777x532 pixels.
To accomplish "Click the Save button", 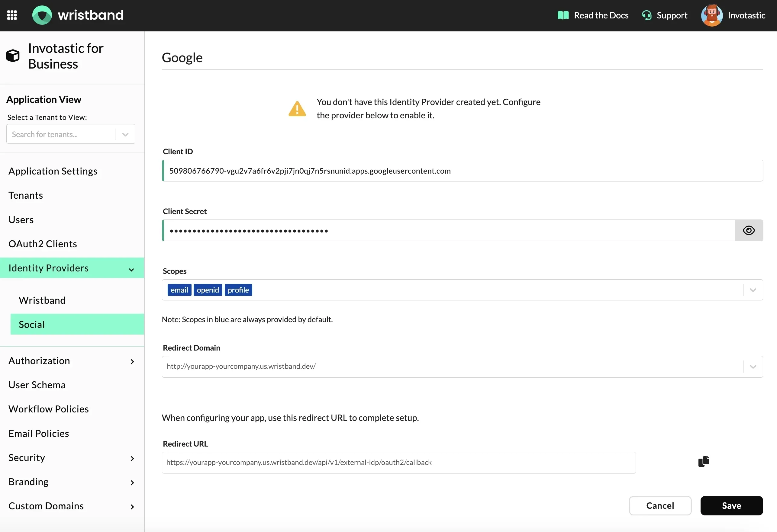I will pyautogui.click(x=731, y=506).
